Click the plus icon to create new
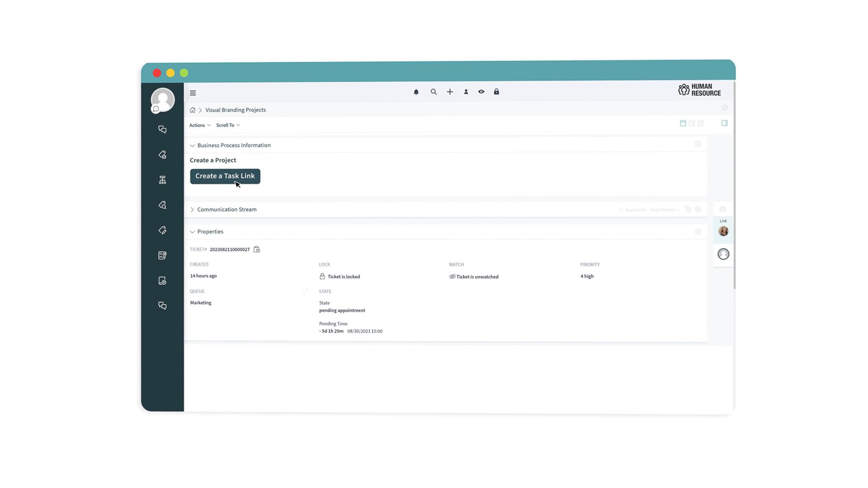The width and height of the screenshot is (868, 488). coord(450,92)
